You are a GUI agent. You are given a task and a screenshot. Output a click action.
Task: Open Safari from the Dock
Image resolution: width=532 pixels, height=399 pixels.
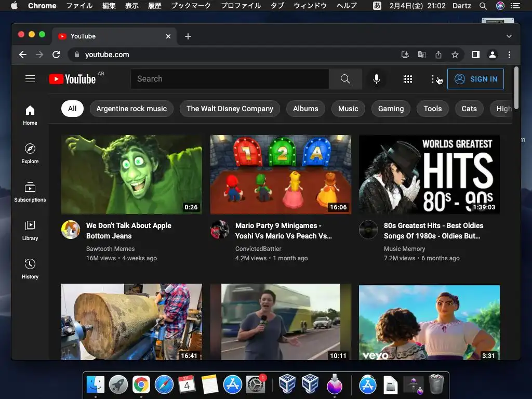click(x=164, y=385)
